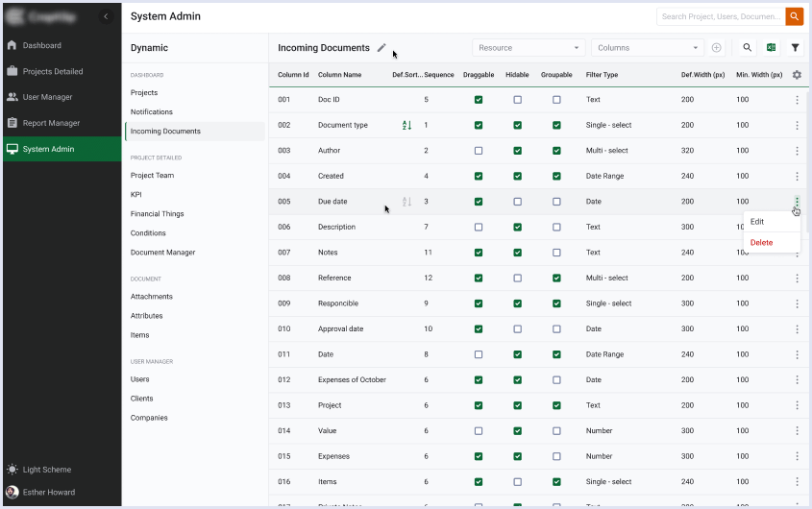Expand the Columns dropdown
The height and width of the screenshot is (509, 812).
(x=649, y=47)
